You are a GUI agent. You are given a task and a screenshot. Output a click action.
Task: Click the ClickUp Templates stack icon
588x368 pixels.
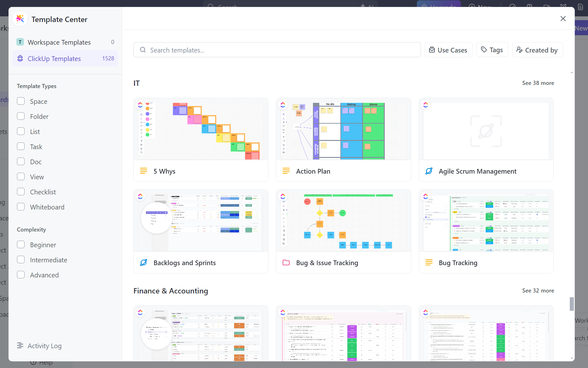pos(20,59)
